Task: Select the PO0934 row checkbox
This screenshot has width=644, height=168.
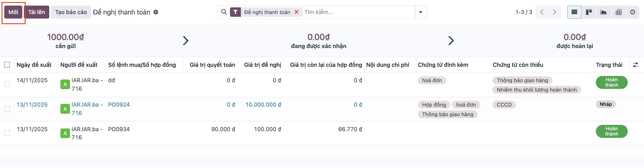Action: pyautogui.click(x=7, y=133)
